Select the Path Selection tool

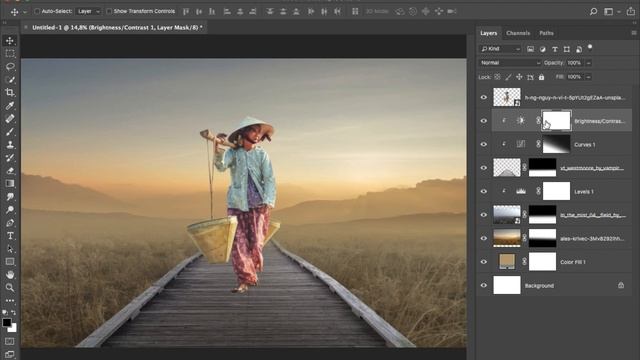click(10, 249)
